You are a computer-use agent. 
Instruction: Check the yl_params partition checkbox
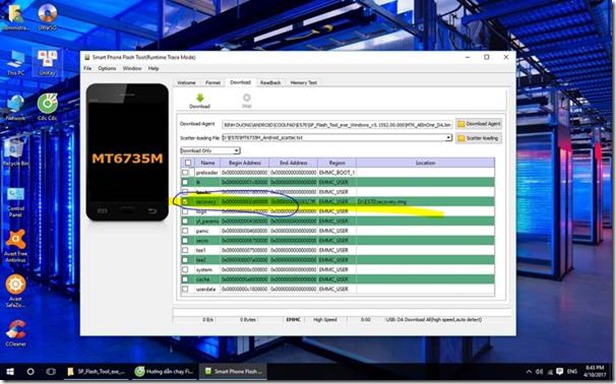pos(185,221)
